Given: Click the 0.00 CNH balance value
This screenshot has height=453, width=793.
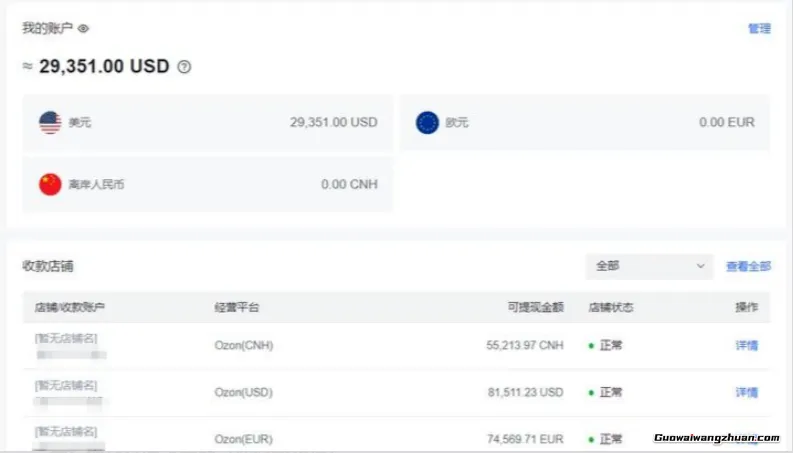Looking at the screenshot, I should 349,185.
